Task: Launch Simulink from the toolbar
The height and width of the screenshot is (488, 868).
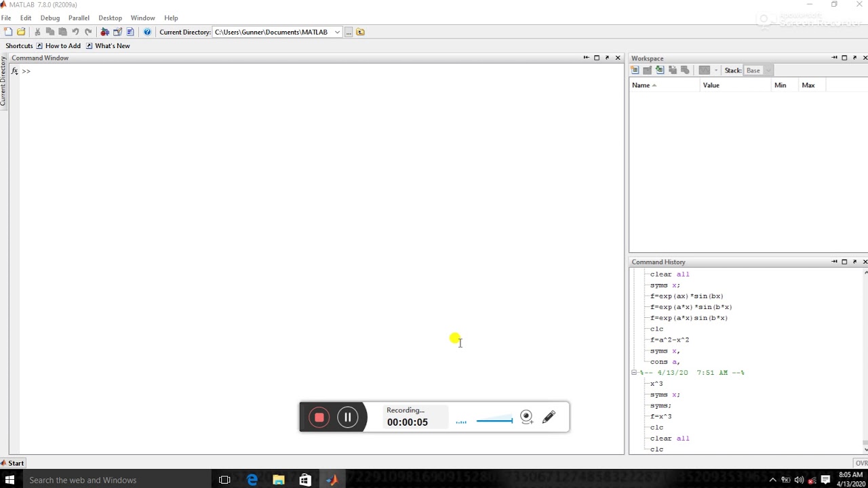Action: (x=104, y=32)
